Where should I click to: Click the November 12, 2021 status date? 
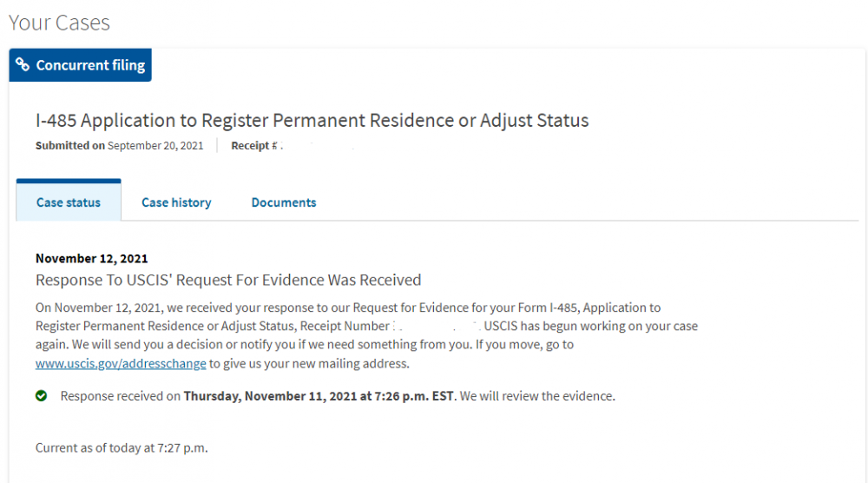91,259
